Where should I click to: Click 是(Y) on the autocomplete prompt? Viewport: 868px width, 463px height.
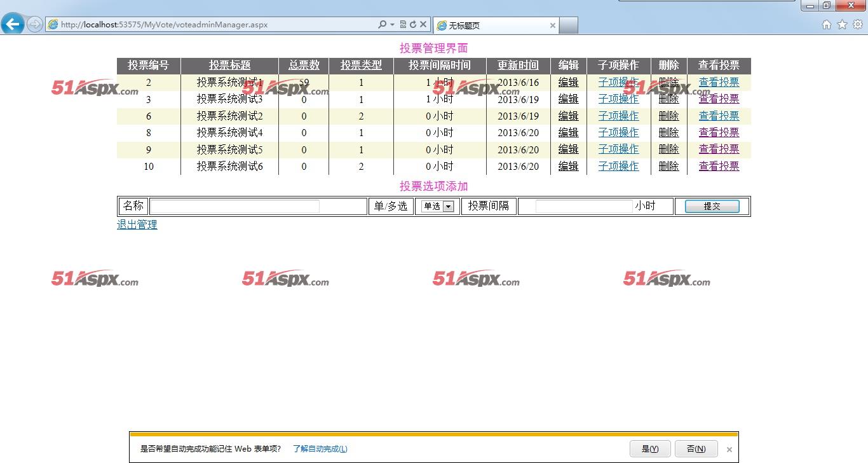coord(649,448)
